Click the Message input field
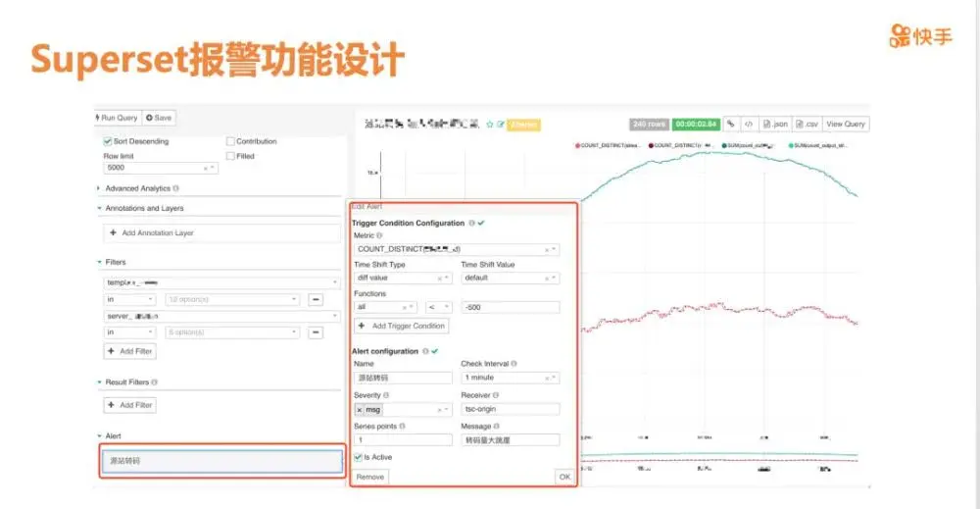Image resolution: width=980 pixels, height=509 pixels. [x=510, y=440]
